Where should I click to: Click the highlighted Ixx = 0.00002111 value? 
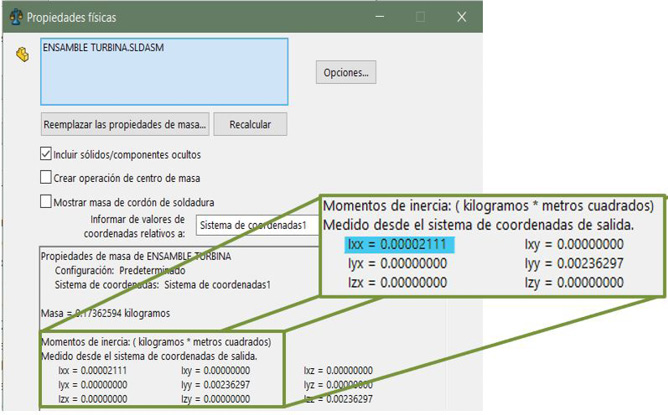coord(399,245)
